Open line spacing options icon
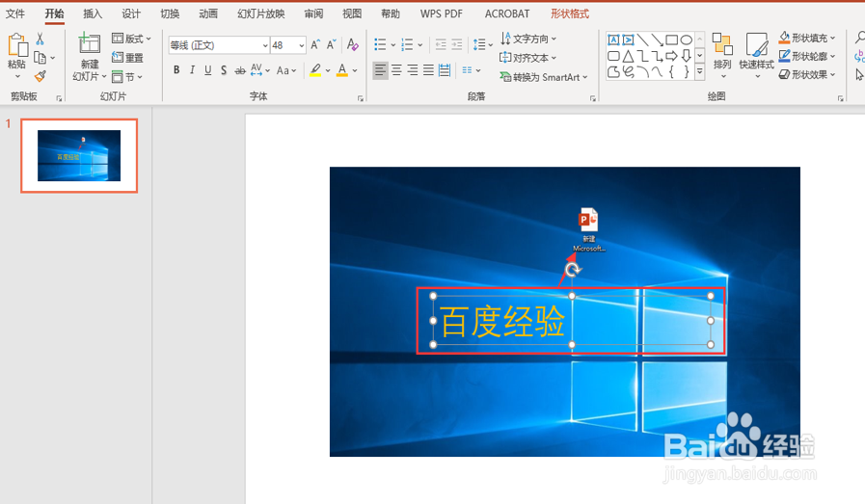The width and height of the screenshot is (865, 504). (483, 44)
